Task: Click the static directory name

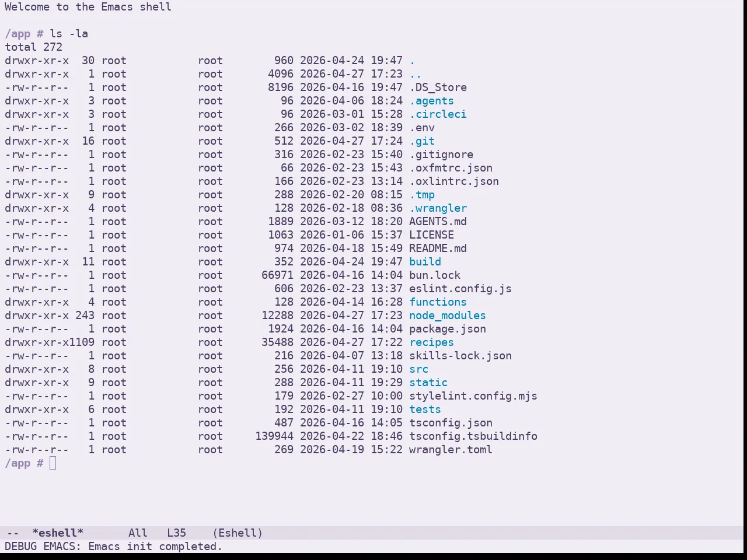Action: (428, 383)
